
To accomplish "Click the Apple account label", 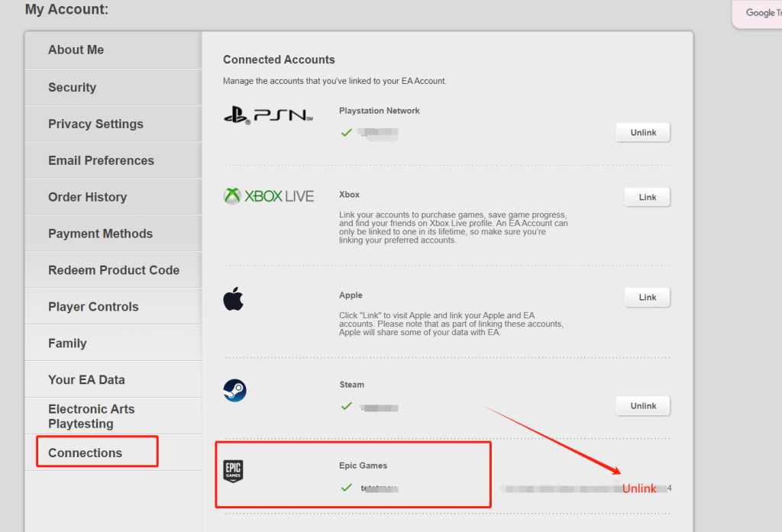I will [x=351, y=295].
